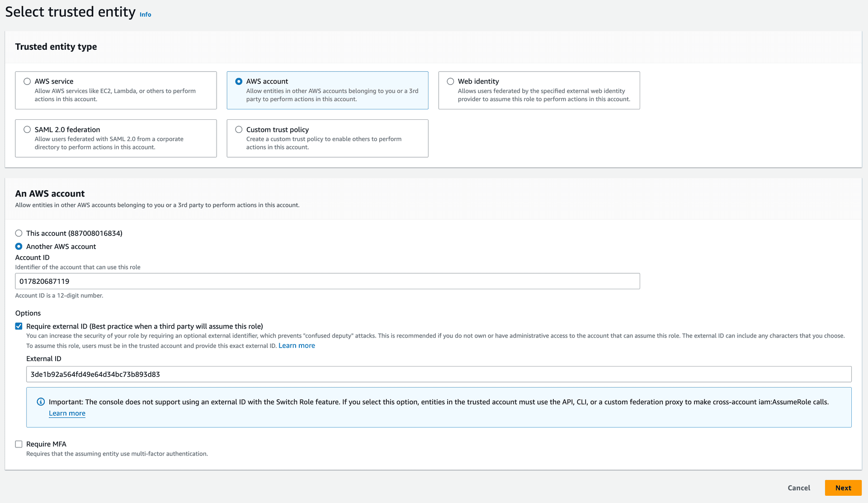868x503 pixels.
Task: Choose the Web identity radio option
Action: click(x=450, y=81)
